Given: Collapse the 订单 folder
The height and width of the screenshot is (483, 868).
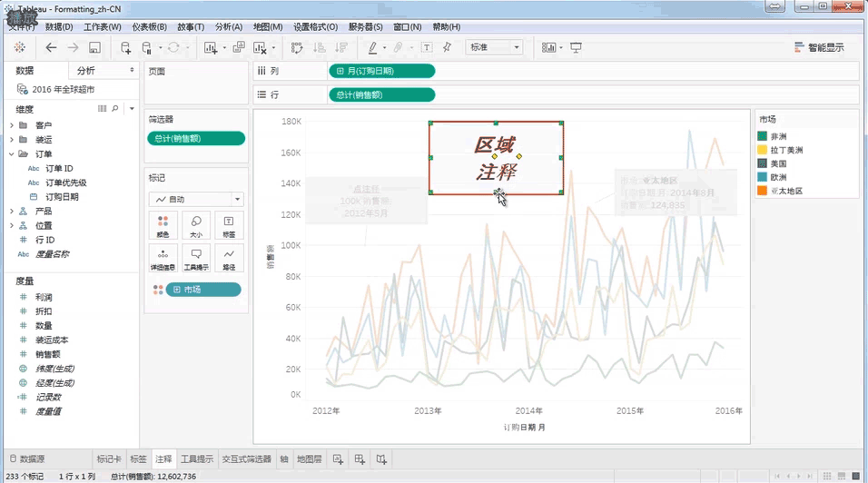Looking at the screenshot, I should (12, 154).
